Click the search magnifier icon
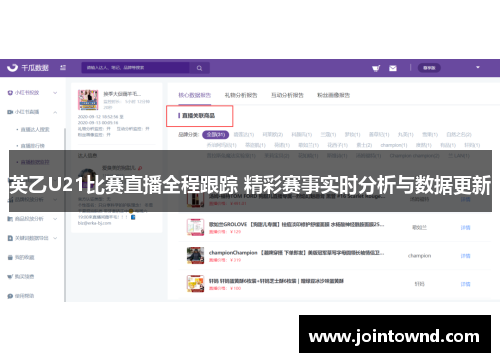Screen dimensions: 500x362 click(199, 68)
